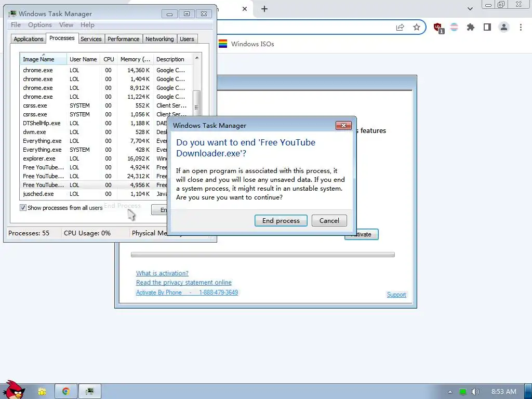Switch to Chrome on the taskbar
The image size is (532, 399).
tap(66, 392)
